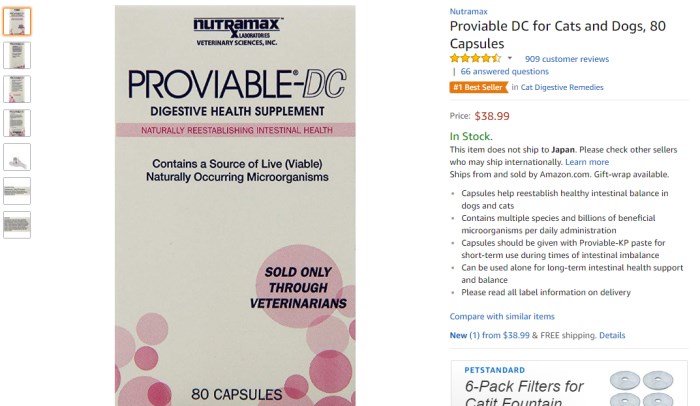Click Learn more about international shipping
This screenshot has width=700, height=406.
pyautogui.click(x=587, y=162)
